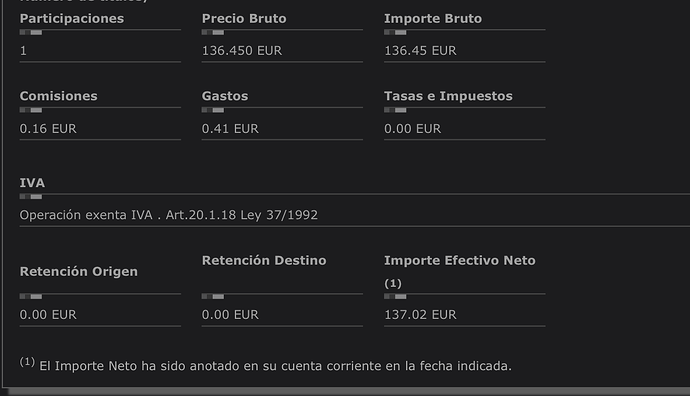Click the horizontal scrollbar at the bottom
This screenshot has height=396, width=690.
[x=349, y=392]
